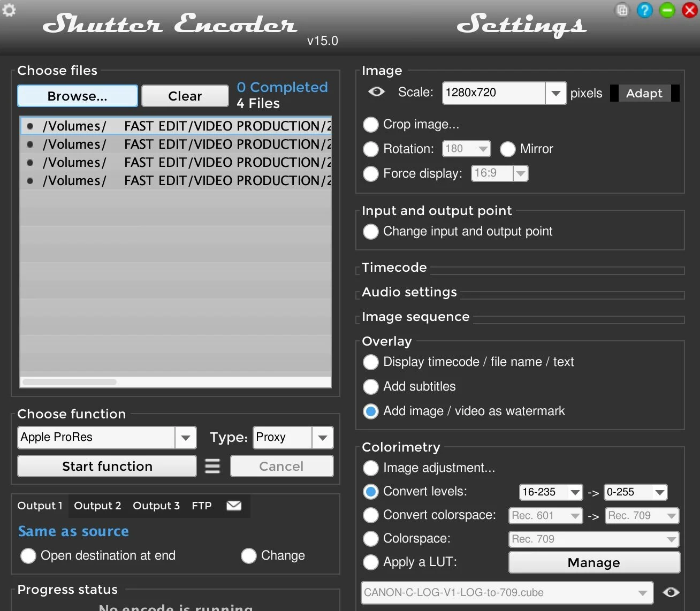Enable Force display option
This screenshot has width=700, height=611.
[x=371, y=174]
